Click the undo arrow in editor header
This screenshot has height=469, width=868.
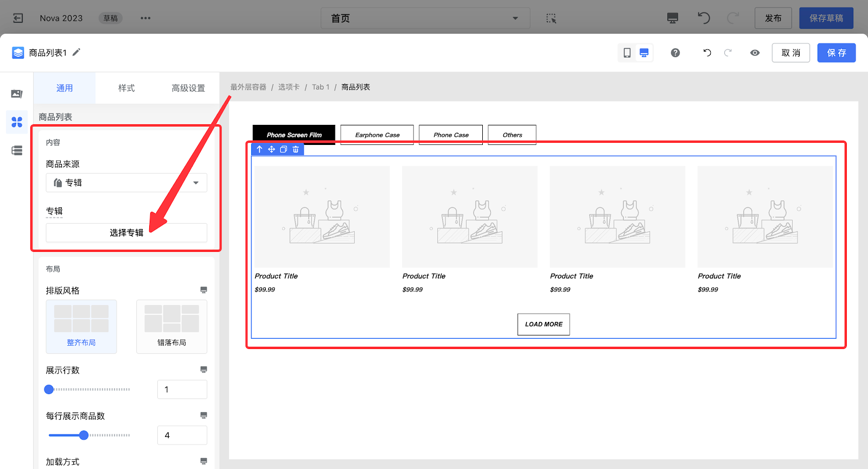pyautogui.click(x=707, y=53)
